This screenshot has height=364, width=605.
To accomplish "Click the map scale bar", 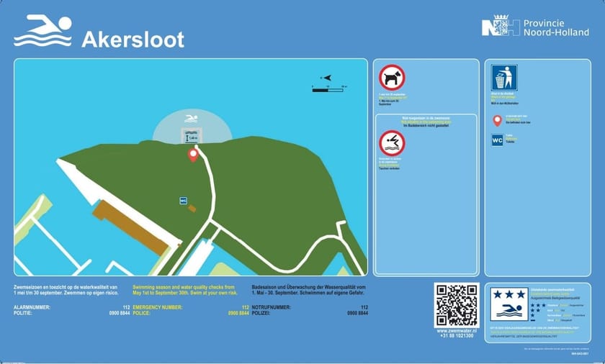I will [x=328, y=90].
